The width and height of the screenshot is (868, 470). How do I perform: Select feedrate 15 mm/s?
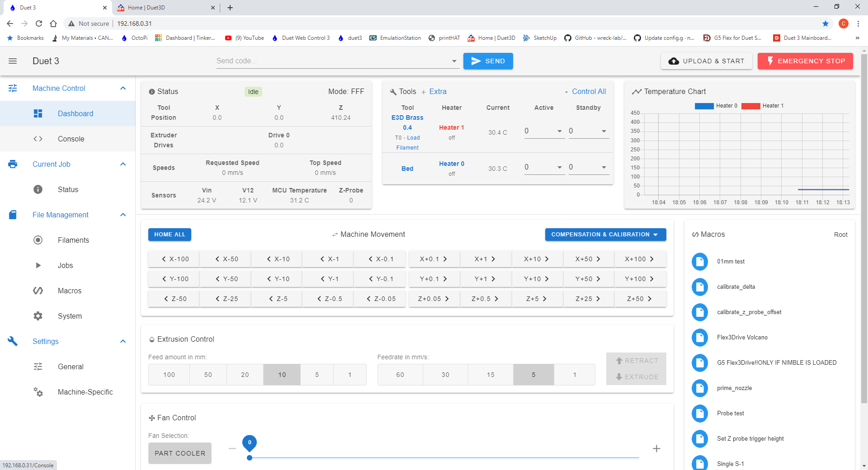pyautogui.click(x=491, y=375)
